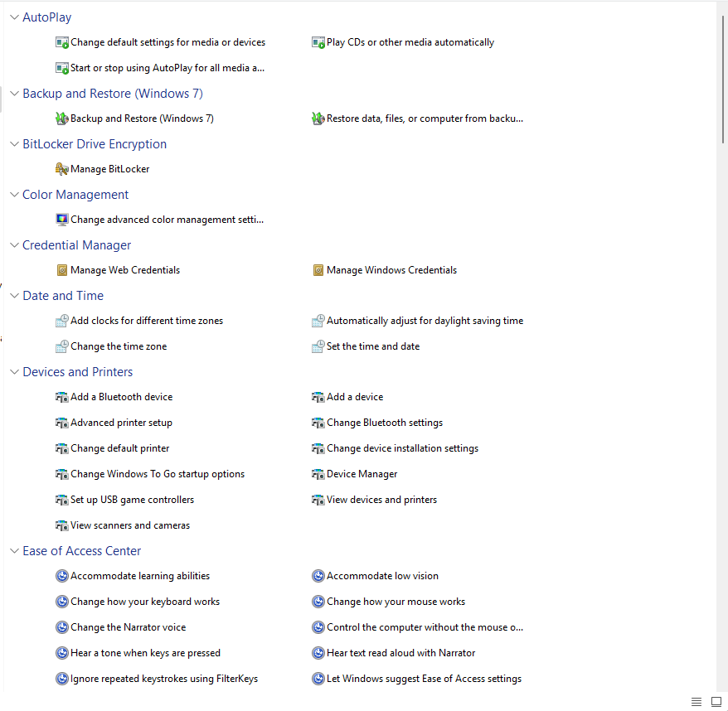
Task: Open Backup and Restore (Windows 7) heading
Action: click(113, 94)
